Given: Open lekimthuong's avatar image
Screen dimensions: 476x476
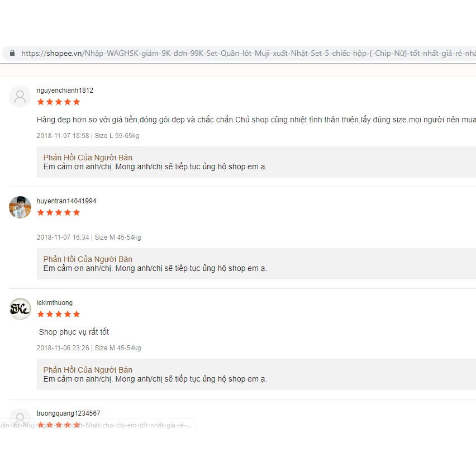Looking at the screenshot, I should pyautogui.click(x=20, y=309).
